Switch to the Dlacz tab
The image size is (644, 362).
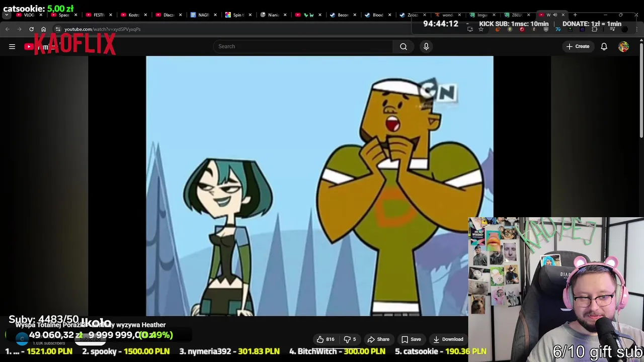(x=168, y=15)
